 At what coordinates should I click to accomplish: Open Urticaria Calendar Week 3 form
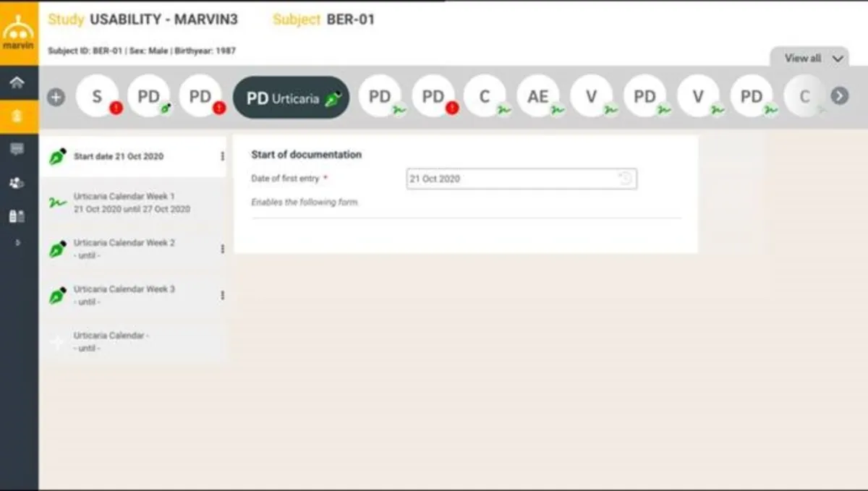point(133,295)
